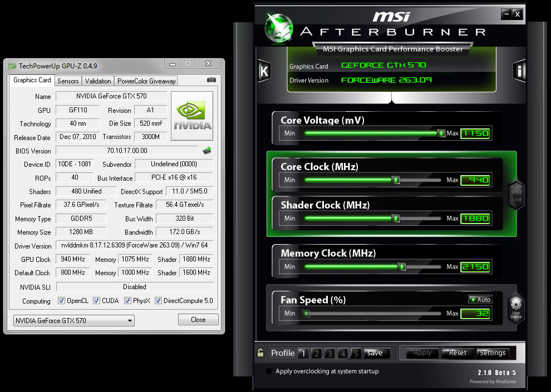The height and width of the screenshot is (392, 551).
Task: Save BIOS via chip icon in GPU-Z
Action: (x=207, y=151)
